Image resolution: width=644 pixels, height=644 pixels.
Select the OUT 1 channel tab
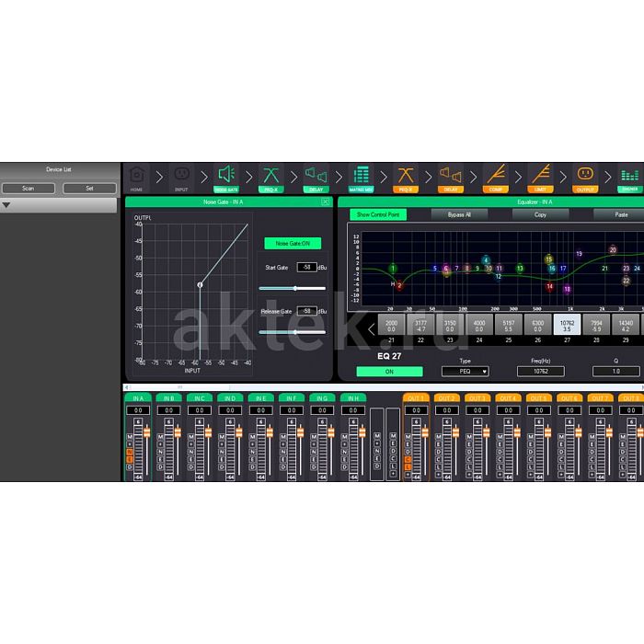pos(416,398)
